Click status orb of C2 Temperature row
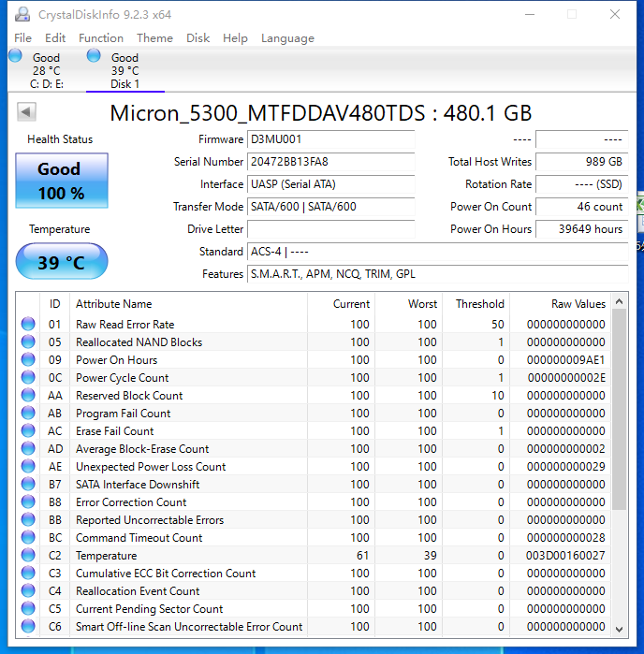This screenshot has width=644, height=654. coord(28,555)
